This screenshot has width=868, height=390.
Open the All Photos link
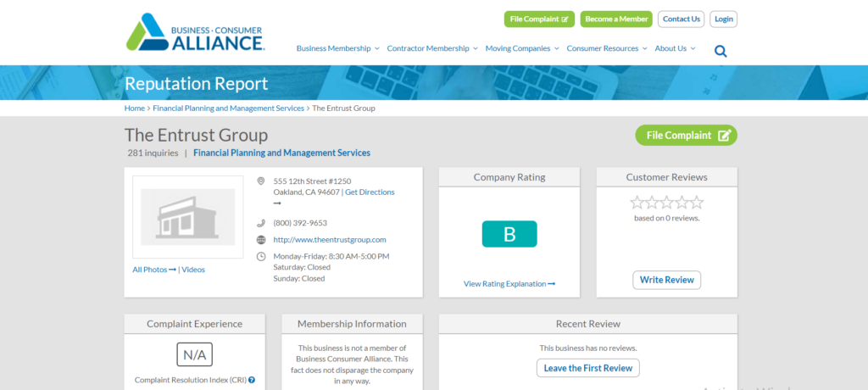154,270
